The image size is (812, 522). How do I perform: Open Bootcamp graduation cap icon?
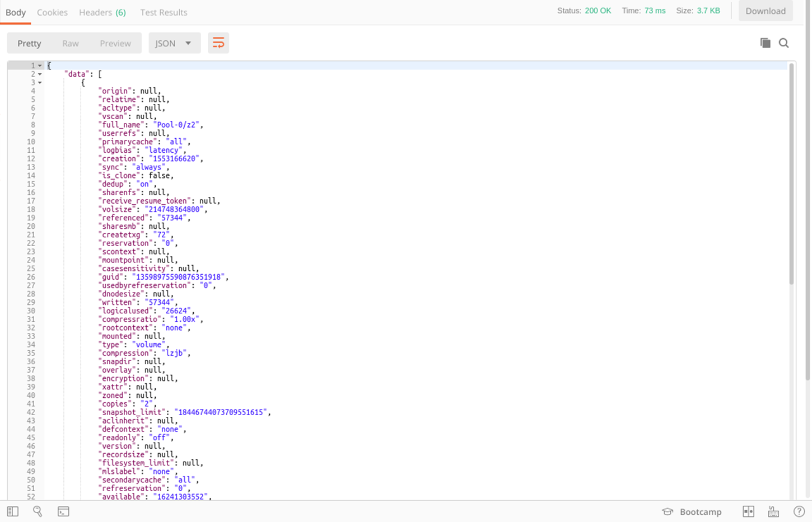coord(668,511)
